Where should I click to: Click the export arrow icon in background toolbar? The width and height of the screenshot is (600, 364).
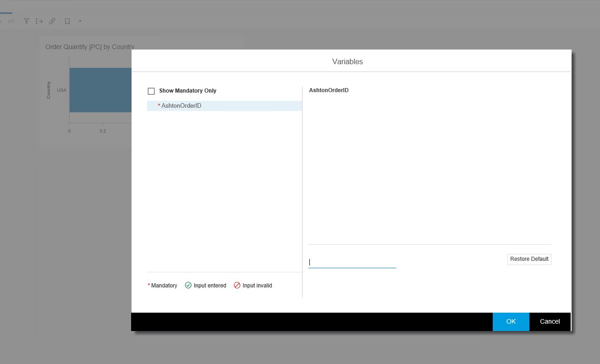39,21
